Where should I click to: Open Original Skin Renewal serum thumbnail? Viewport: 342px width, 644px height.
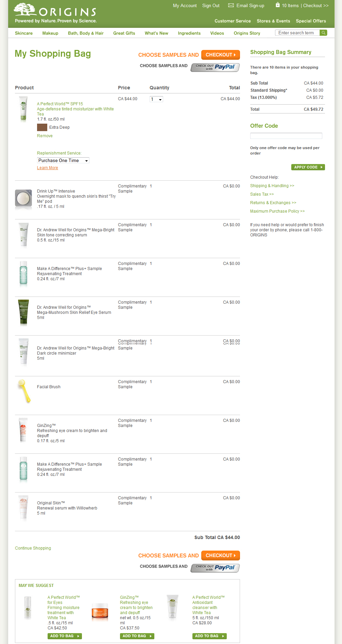tap(23, 507)
